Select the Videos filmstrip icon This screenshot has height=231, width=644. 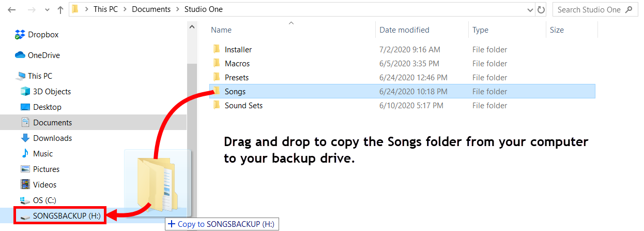(25, 185)
